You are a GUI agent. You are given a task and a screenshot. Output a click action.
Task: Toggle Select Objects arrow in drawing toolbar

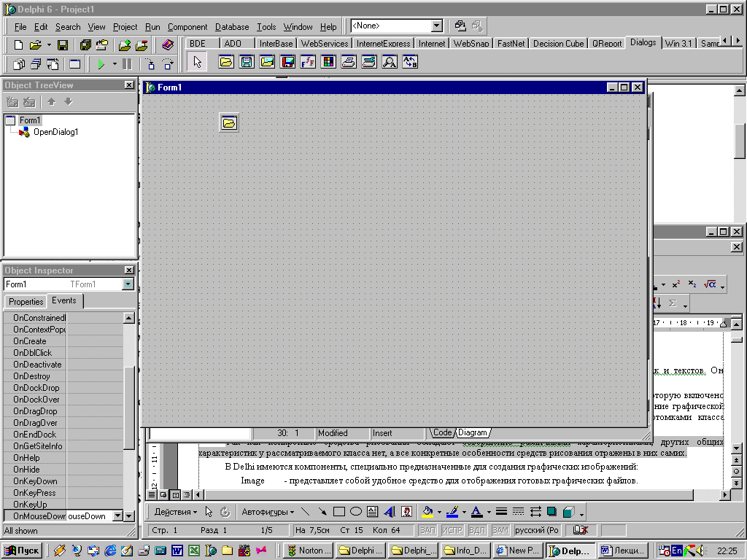[209, 512]
